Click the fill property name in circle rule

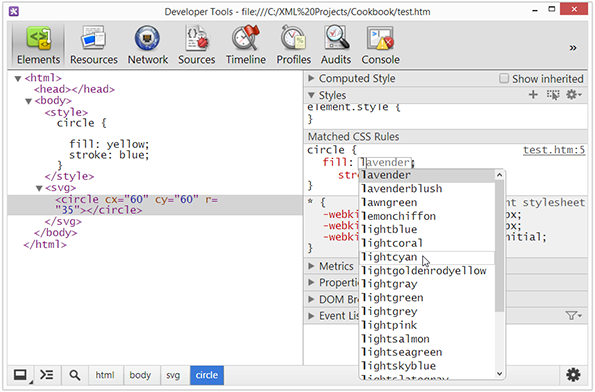[x=334, y=162]
